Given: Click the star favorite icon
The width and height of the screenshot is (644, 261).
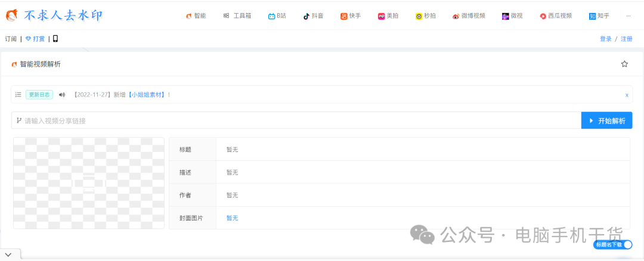Looking at the screenshot, I should [624, 64].
